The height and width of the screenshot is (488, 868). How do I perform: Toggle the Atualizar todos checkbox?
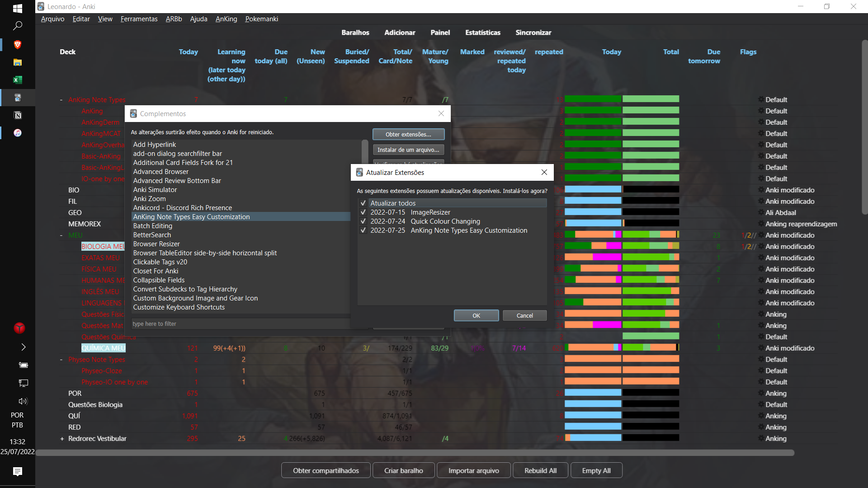363,203
